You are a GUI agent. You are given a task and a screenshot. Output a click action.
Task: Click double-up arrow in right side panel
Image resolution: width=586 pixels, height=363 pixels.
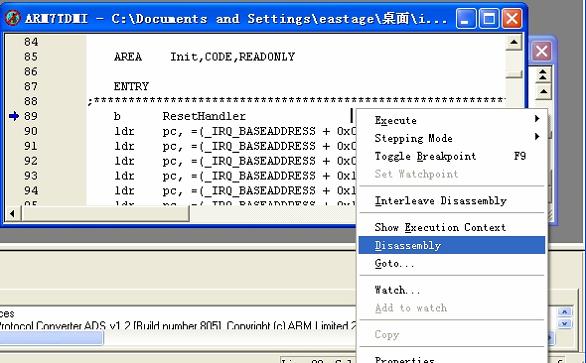pos(543,75)
